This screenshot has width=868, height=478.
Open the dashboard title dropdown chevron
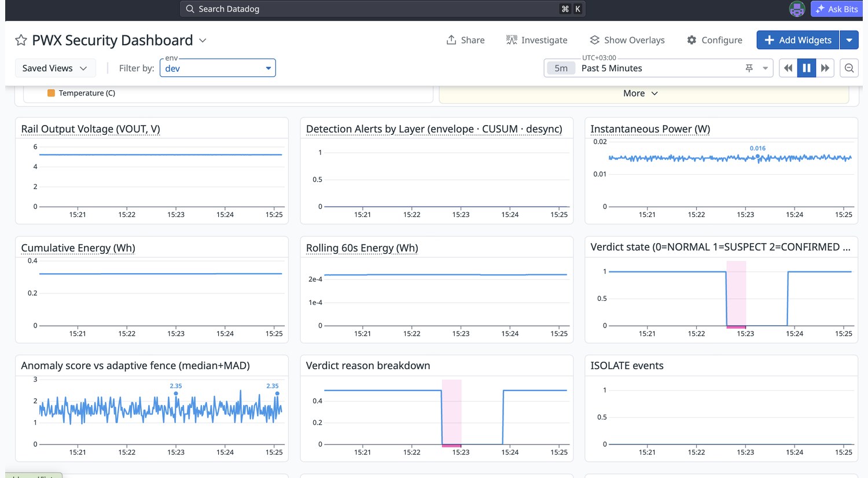click(203, 41)
